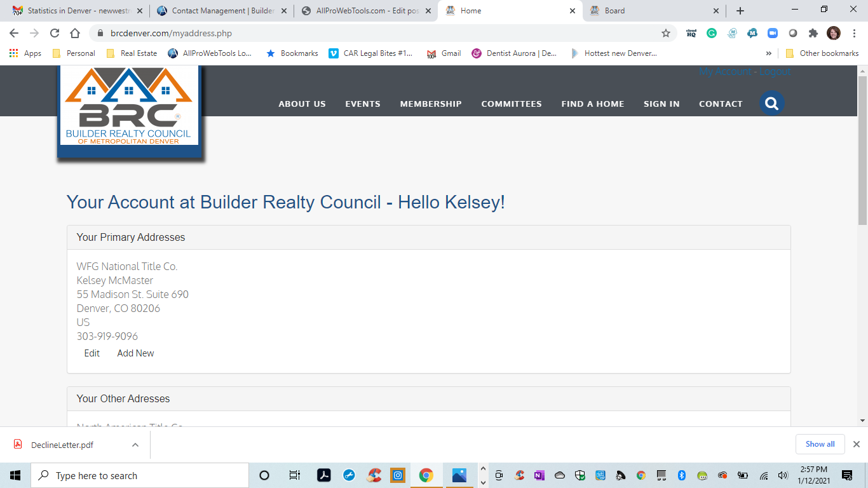Open the cloudHQ extension
Image resolution: width=868 pixels, height=488 pixels.
(691, 33)
